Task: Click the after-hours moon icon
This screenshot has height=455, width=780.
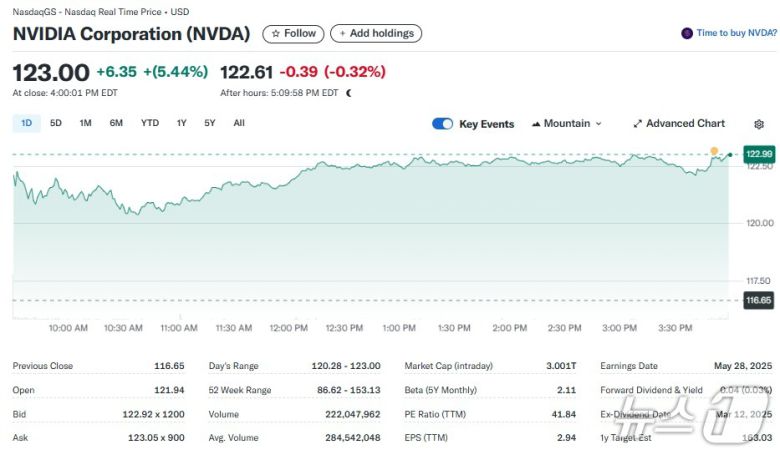Action: [349, 93]
